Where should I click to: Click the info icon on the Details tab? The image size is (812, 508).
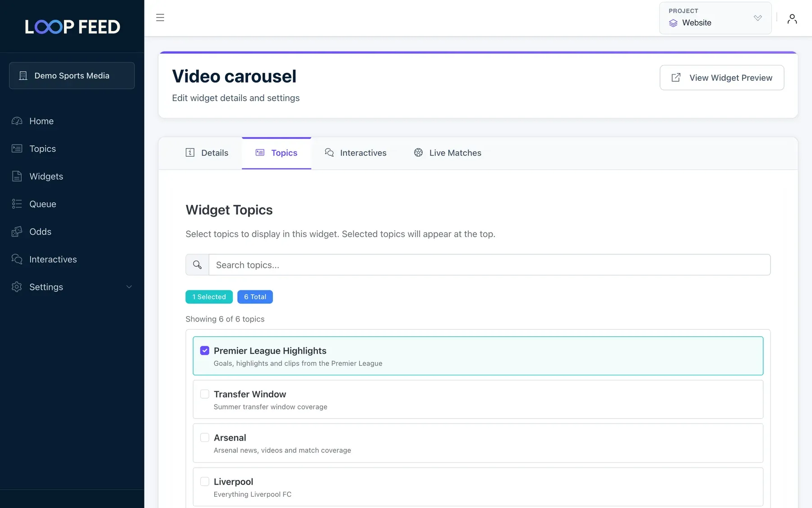(x=190, y=153)
